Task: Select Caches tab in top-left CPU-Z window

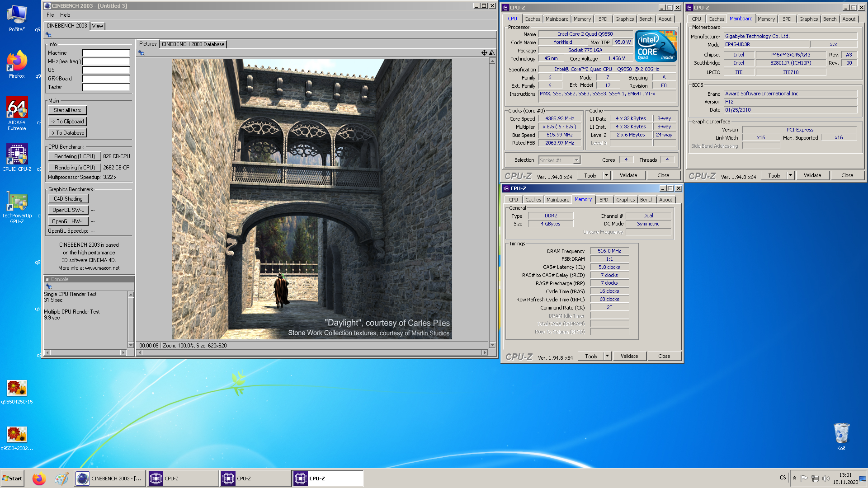Action: click(532, 19)
